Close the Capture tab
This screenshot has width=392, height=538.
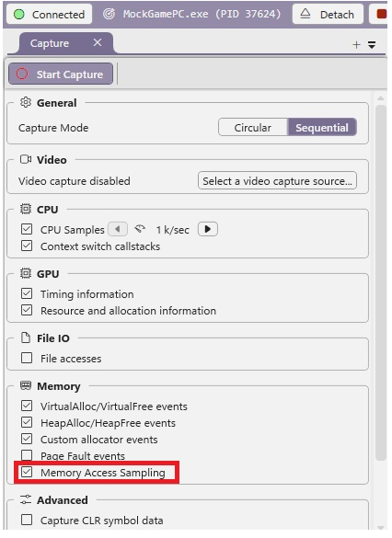pyautogui.click(x=98, y=42)
